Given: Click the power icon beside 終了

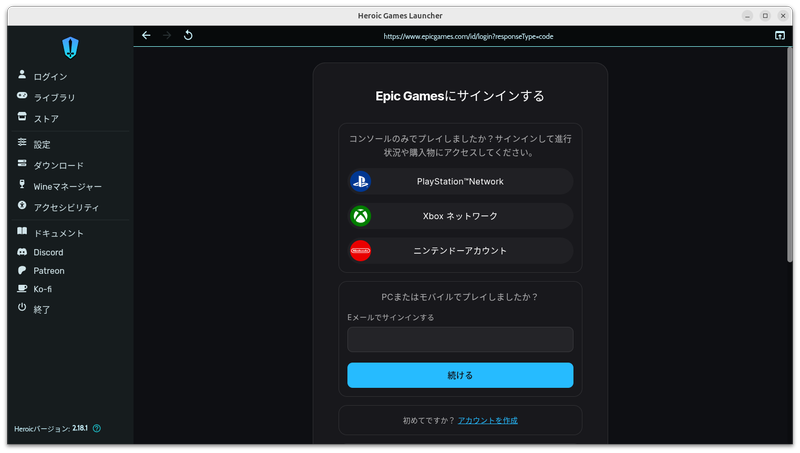Looking at the screenshot, I should (22, 307).
